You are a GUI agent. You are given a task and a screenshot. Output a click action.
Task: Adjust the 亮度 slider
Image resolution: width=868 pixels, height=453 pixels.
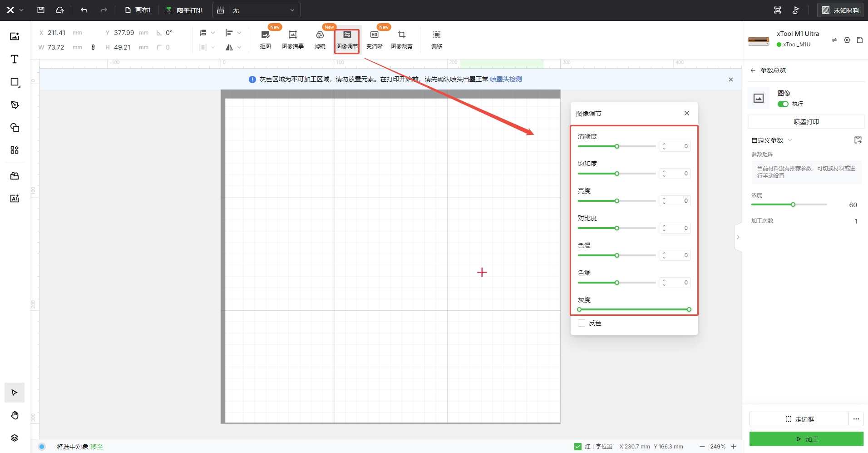point(617,201)
